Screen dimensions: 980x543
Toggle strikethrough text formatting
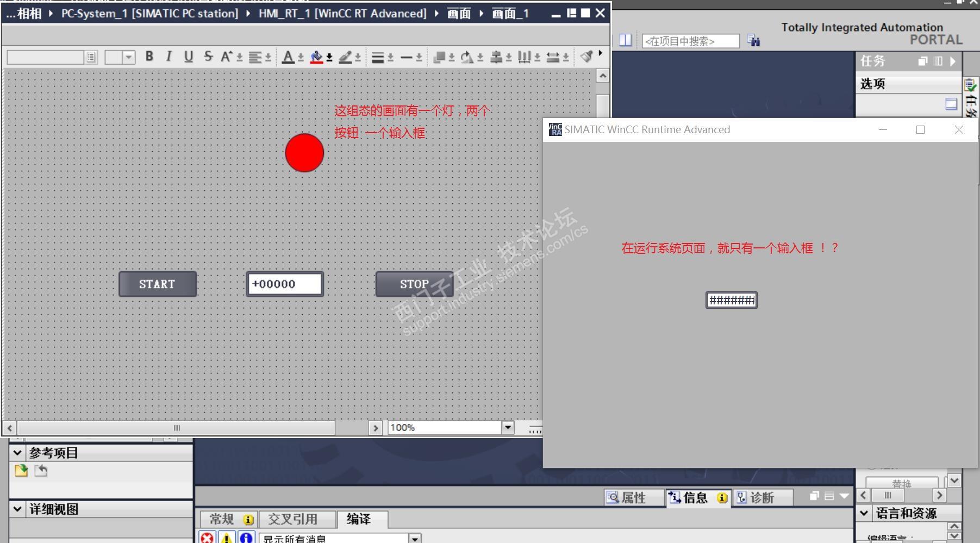[208, 57]
